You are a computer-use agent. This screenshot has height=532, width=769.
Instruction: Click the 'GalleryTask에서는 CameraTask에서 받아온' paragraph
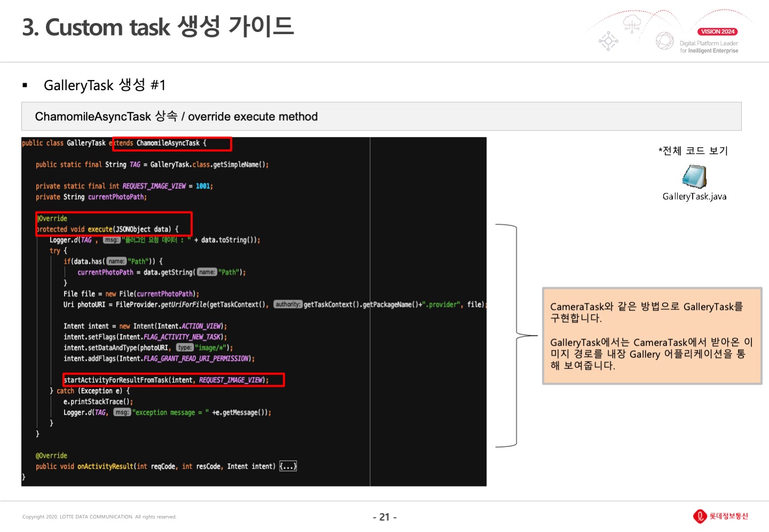point(652,354)
